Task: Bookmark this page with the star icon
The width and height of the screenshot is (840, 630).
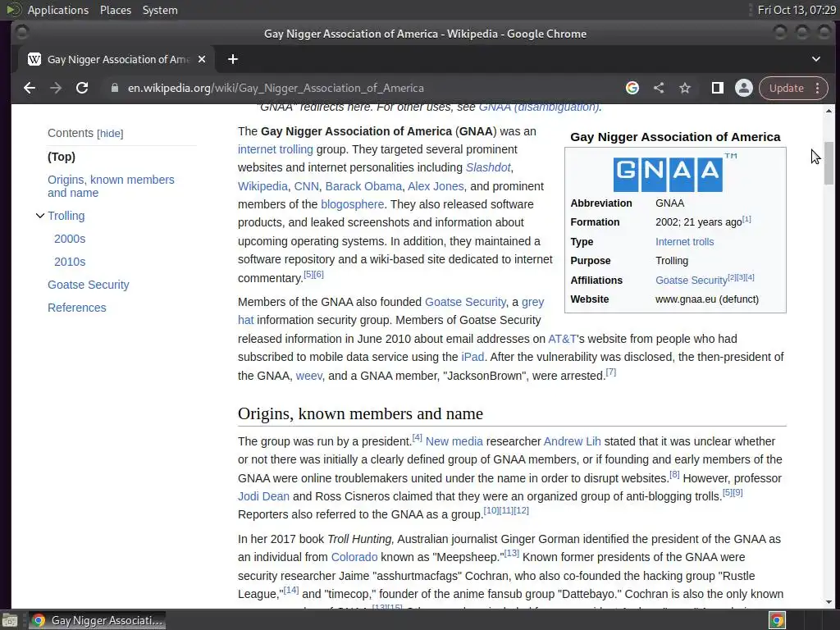Action: pyautogui.click(x=685, y=88)
